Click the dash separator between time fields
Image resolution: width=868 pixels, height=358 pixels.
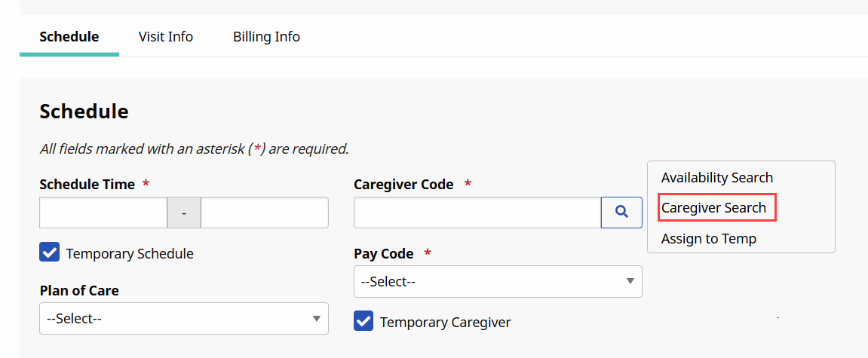(x=184, y=213)
